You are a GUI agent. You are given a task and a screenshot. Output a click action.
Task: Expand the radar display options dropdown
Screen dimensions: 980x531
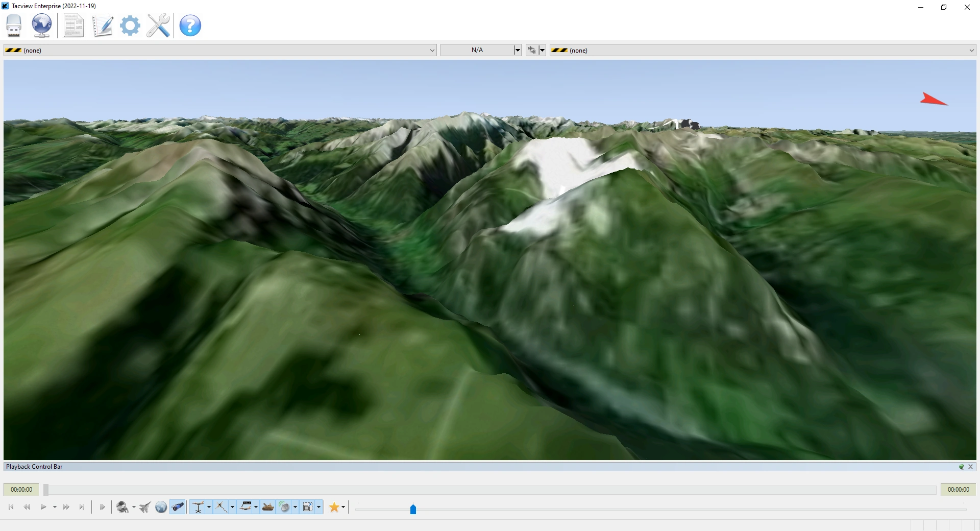(295, 507)
